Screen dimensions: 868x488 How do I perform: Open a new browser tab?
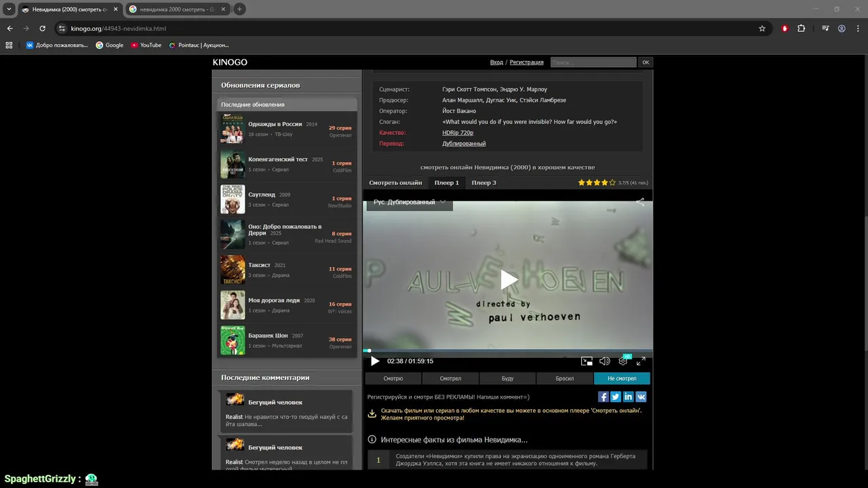[x=239, y=9]
